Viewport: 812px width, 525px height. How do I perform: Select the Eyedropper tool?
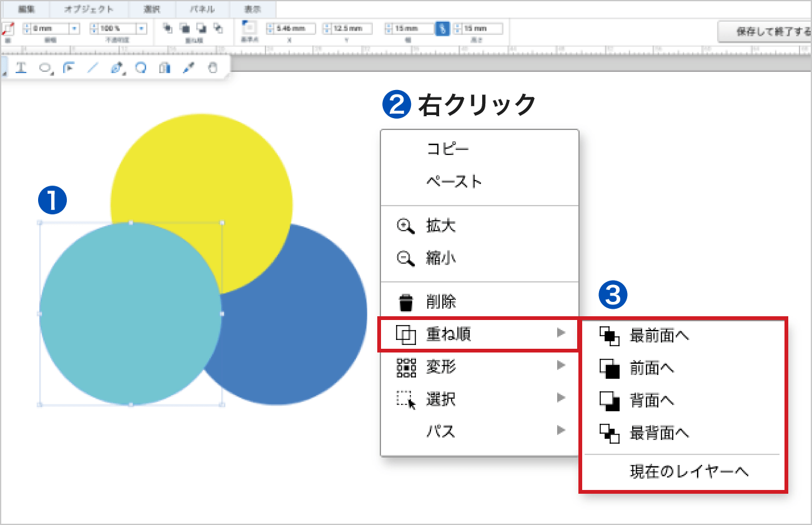coord(189,67)
